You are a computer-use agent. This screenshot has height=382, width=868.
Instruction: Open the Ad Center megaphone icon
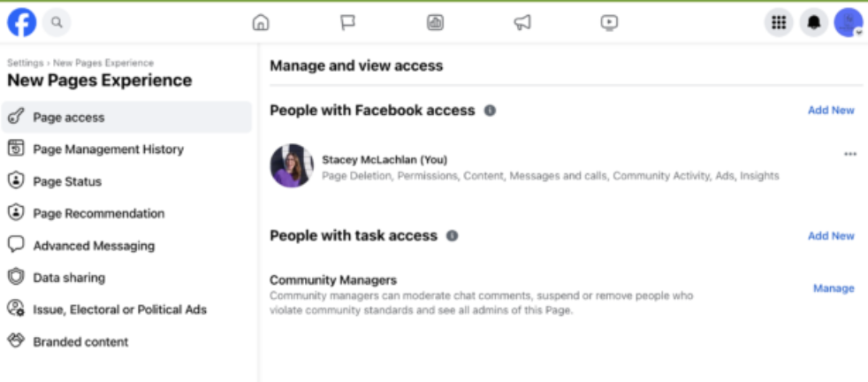[x=522, y=23]
